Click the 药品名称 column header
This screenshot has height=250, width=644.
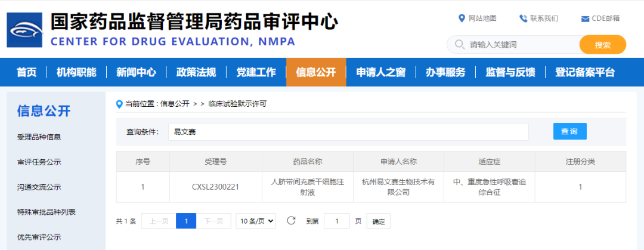[x=308, y=161]
